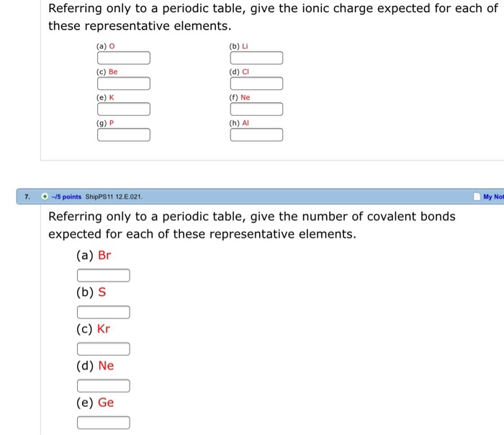504x435 pixels.
Task: Select the (d) Cl answer input
Action: coord(256,84)
